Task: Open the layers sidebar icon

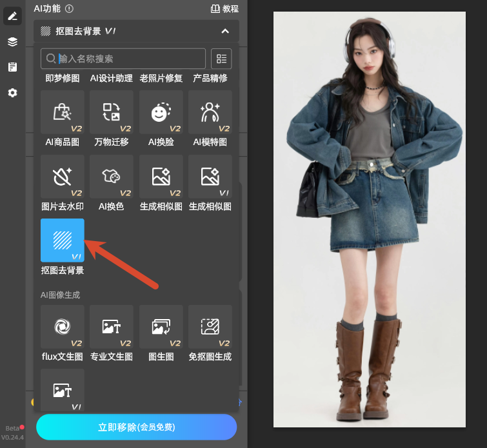Action: (12, 42)
